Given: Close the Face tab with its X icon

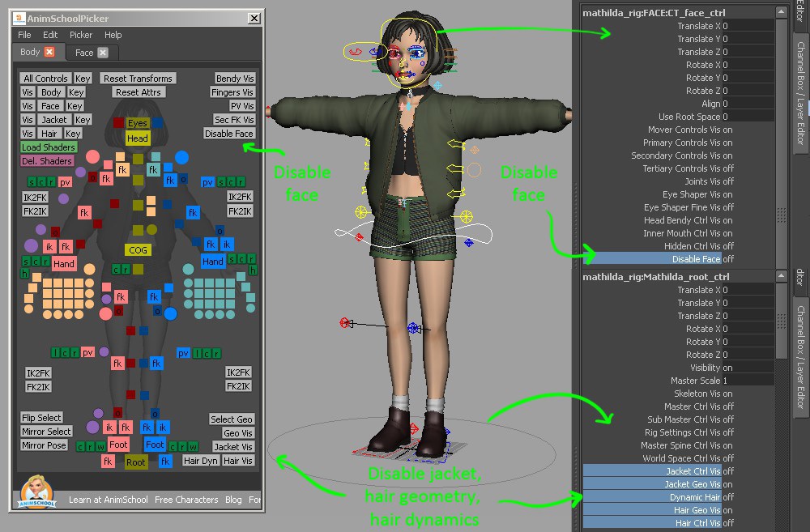Looking at the screenshot, I should pos(104,52).
